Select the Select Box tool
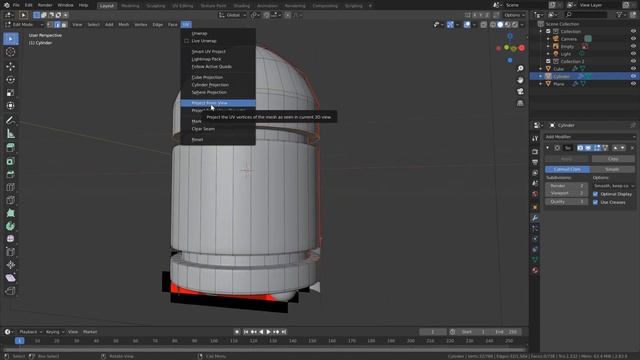Viewport: 640px width, 360px height. 11,39
